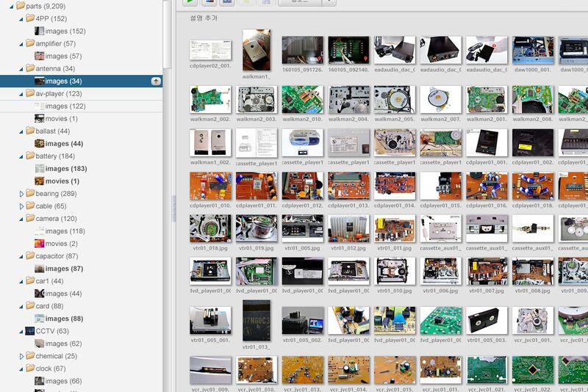The height and width of the screenshot is (392, 588).
Task: Open the battery folder icon
Action: pyautogui.click(x=30, y=156)
